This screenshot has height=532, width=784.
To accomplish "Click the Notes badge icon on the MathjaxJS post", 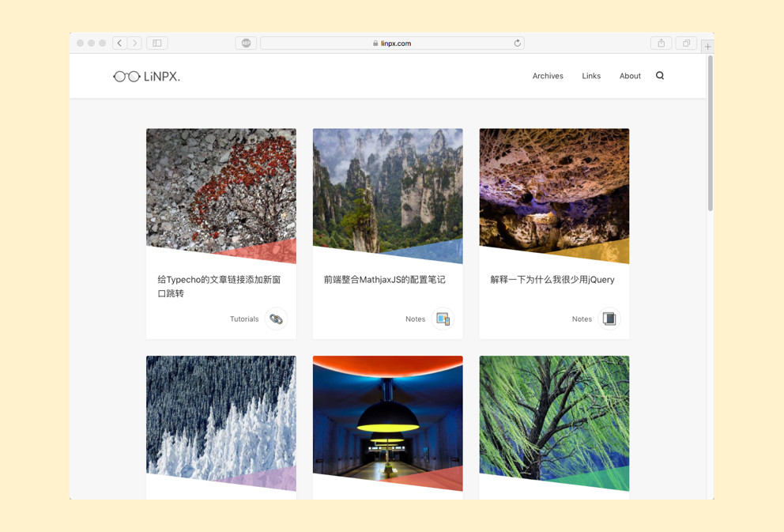I will [x=443, y=319].
